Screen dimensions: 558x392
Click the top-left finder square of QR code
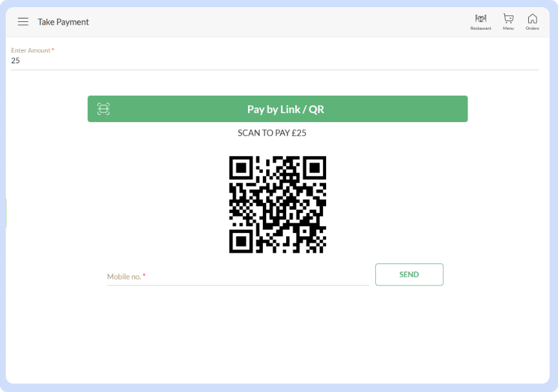pos(242,168)
